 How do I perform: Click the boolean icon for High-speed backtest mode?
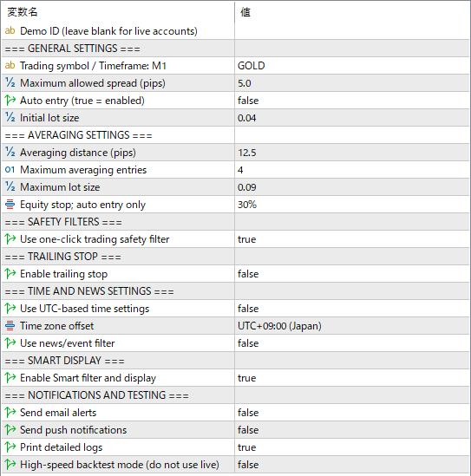tap(10, 464)
